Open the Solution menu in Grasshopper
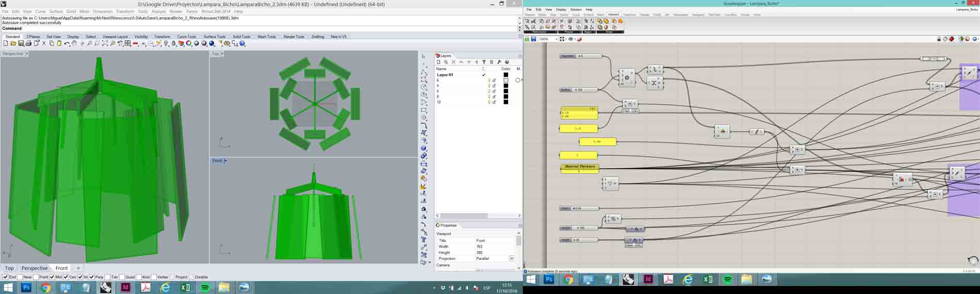 click(576, 9)
